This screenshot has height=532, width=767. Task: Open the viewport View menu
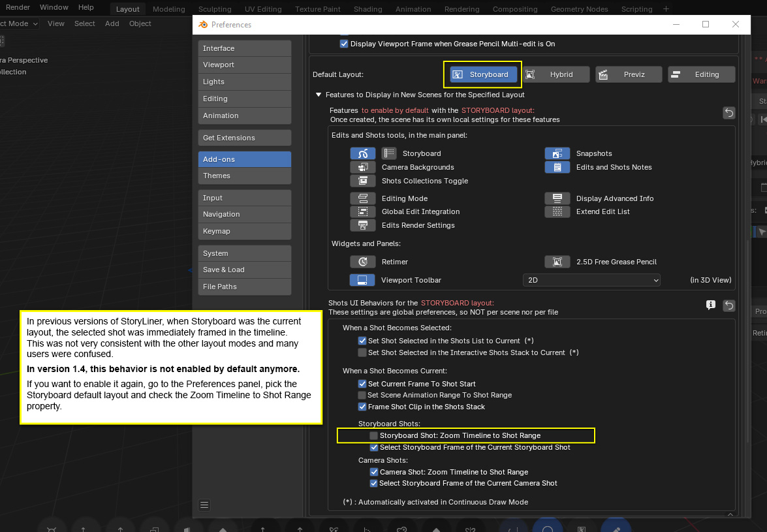[x=55, y=23]
